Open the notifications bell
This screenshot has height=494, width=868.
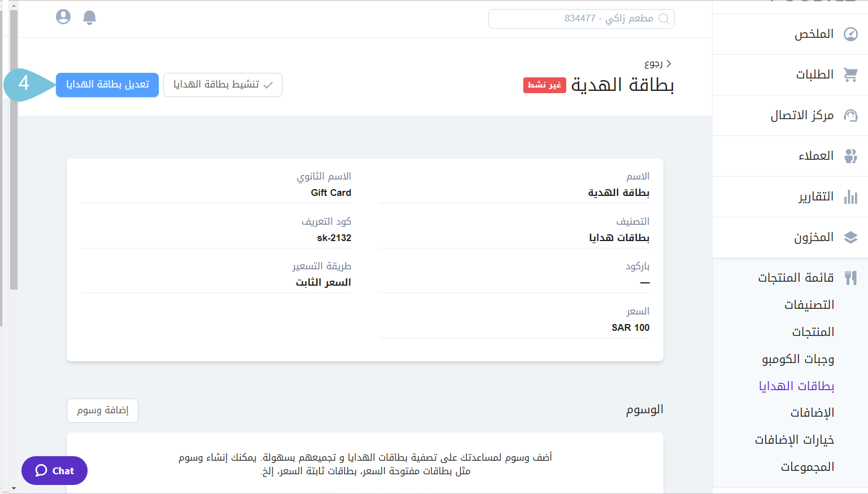coord(89,18)
